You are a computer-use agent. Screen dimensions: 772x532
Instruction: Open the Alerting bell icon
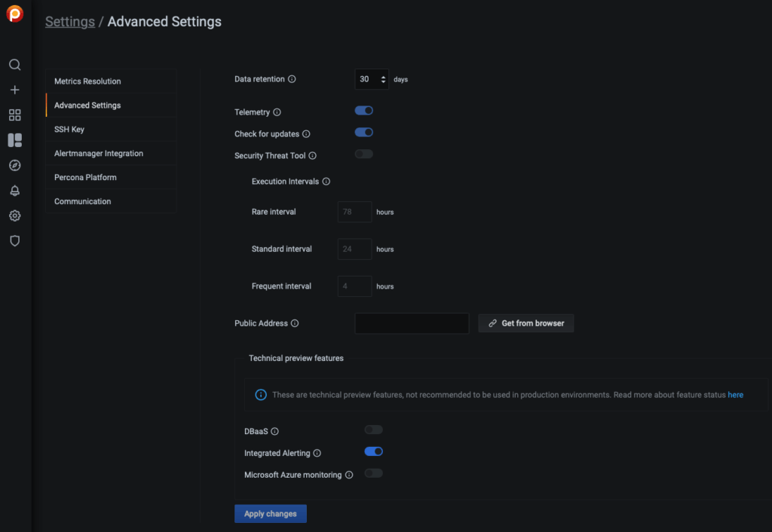point(15,191)
